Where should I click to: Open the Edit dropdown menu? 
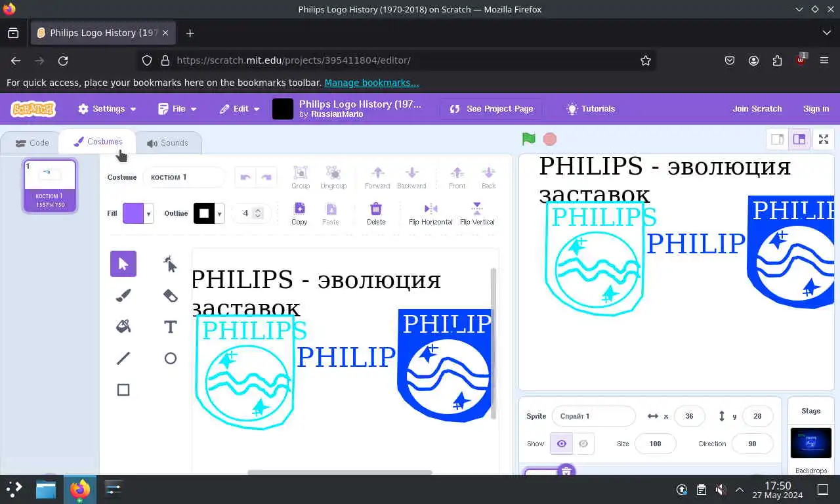(240, 109)
